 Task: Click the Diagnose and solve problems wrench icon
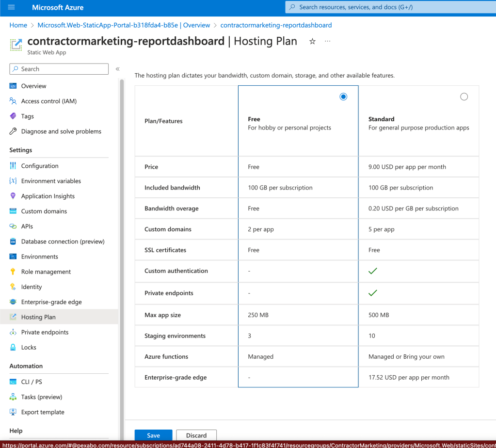pos(13,131)
